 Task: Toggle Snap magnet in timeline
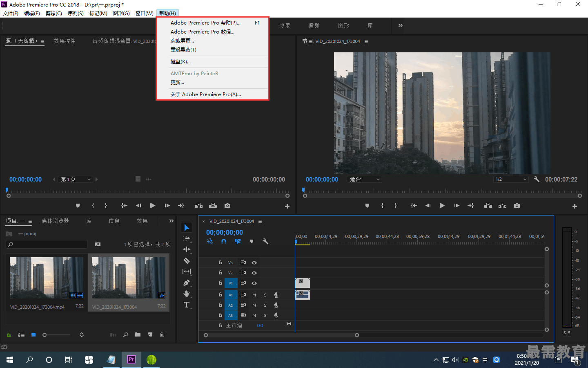(x=224, y=242)
